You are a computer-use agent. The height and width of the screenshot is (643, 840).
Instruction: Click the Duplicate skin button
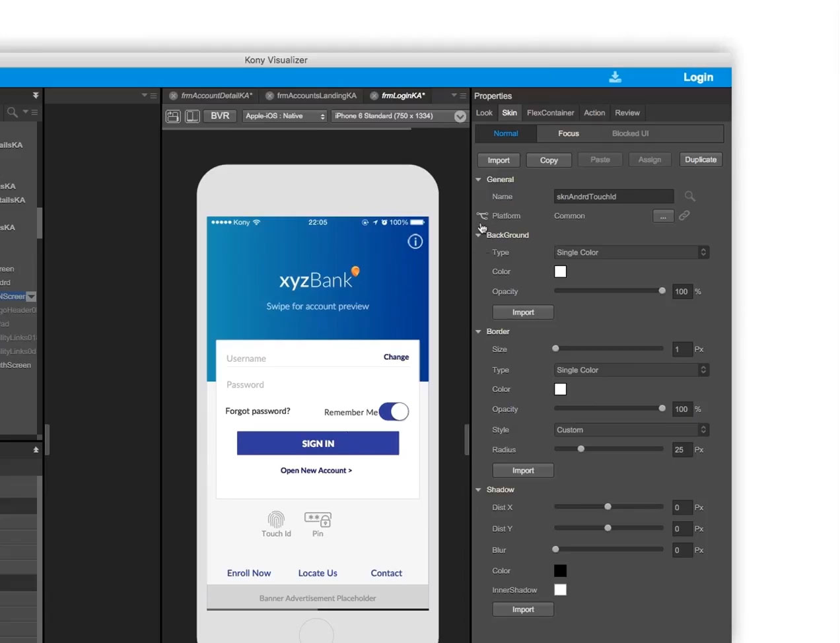click(701, 160)
